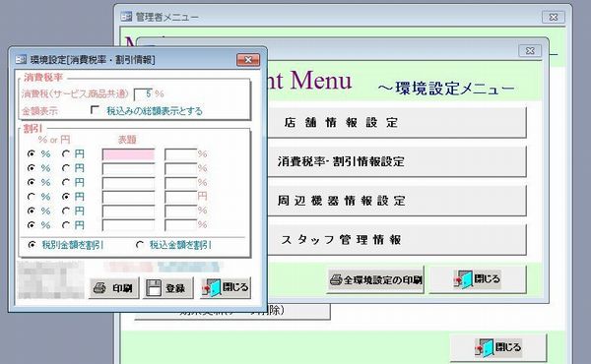Click pink 表題 field in first discount row
591x364 pixels.
tap(128, 154)
